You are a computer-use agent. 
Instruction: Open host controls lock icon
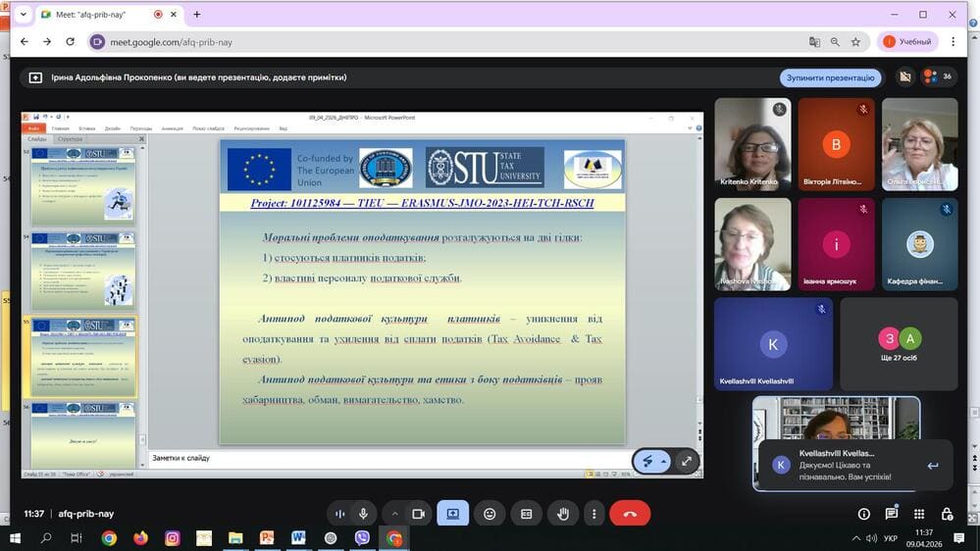point(948,514)
